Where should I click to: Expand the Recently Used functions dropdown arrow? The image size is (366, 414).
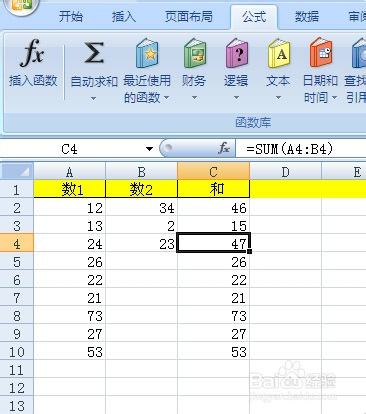pos(167,98)
